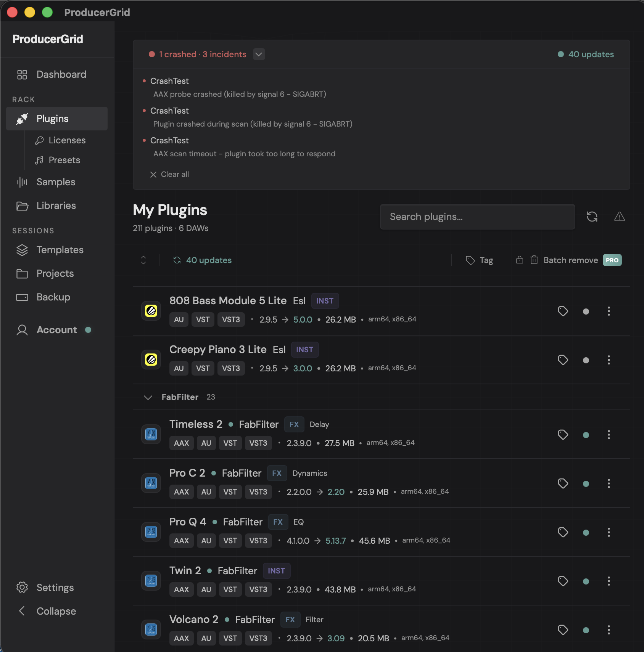Click the Pro C 2 plugin icon
The image size is (644, 652).
tap(151, 483)
